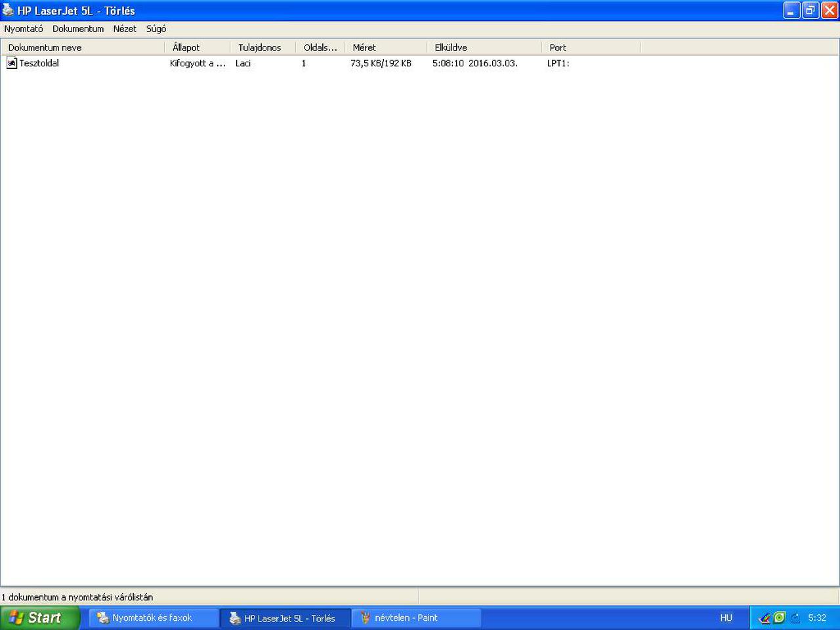Viewport: 840px width, 630px height.
Task: Switch to Nyomtatók és faxok taskbar window
Action: 154,618
